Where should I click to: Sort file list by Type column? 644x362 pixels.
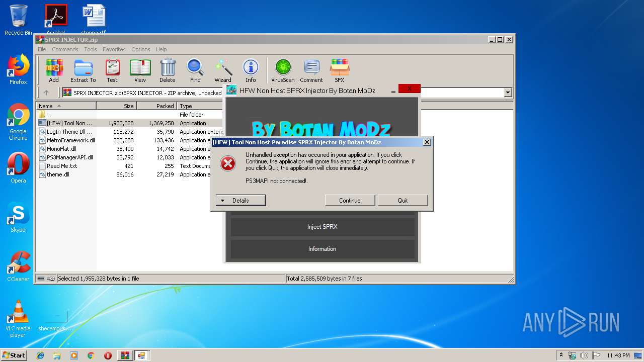tap(200, 106)
